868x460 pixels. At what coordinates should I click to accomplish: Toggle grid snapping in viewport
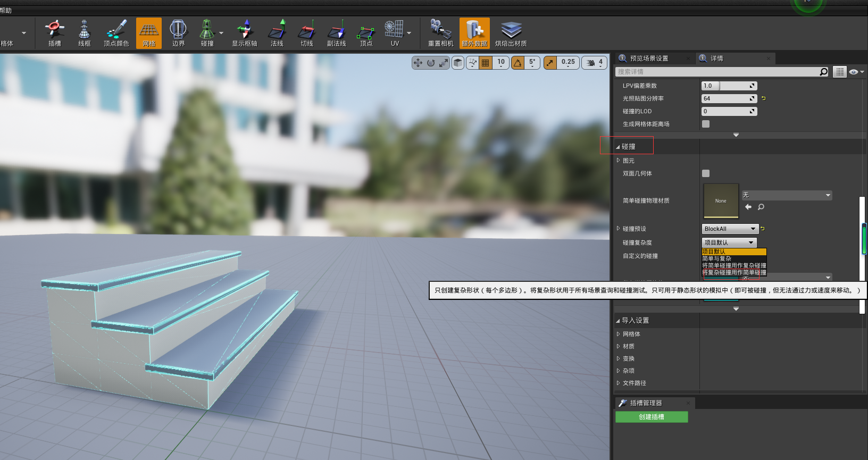[x=485, y=63]
